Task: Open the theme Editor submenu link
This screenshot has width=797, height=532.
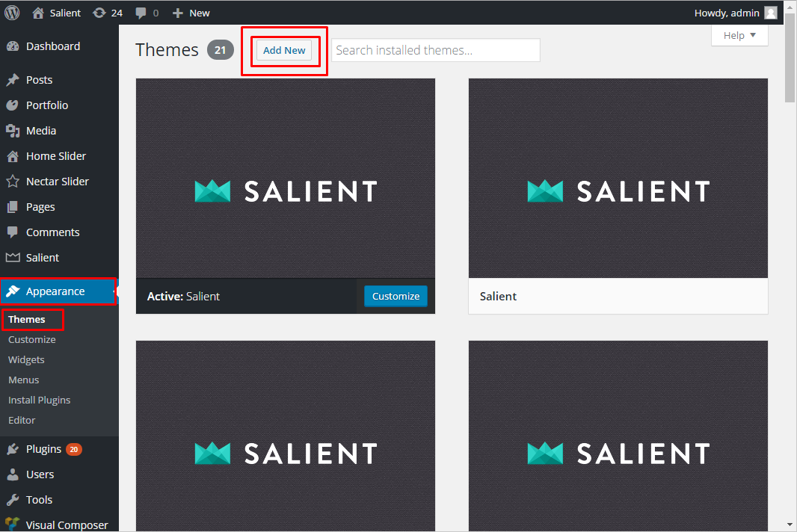Action: (x=22, y=420)
